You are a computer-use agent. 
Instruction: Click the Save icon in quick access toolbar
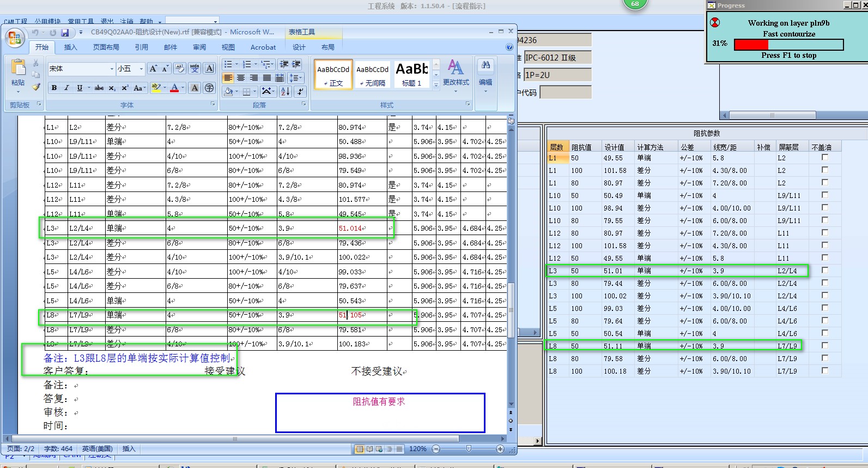(x=65, y=32)
